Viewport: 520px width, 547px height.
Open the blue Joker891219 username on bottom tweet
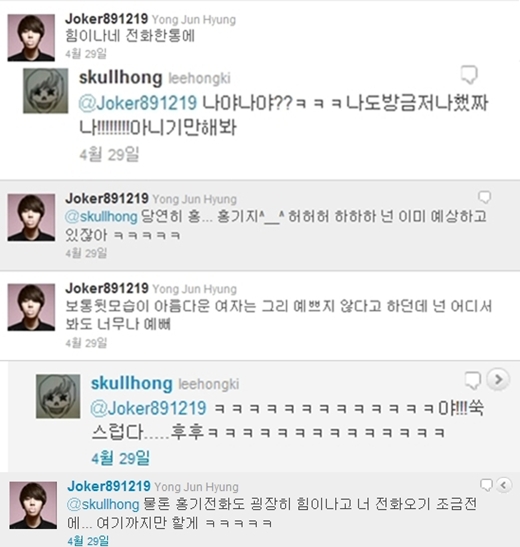[x=109, y=486]
